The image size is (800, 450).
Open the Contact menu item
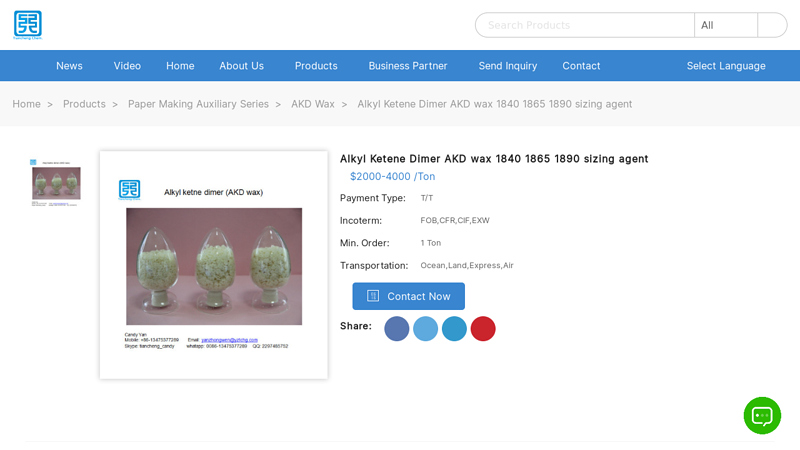[581, 66]
